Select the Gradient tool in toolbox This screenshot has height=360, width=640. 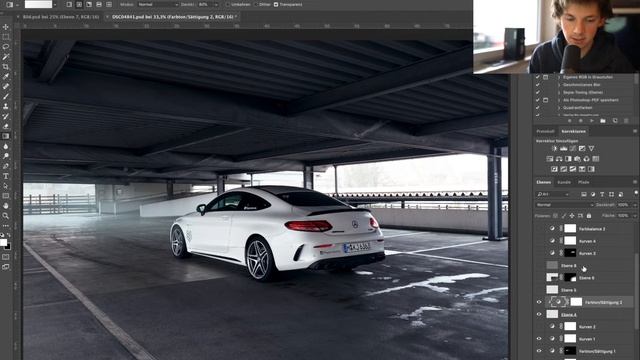[6, 136]
